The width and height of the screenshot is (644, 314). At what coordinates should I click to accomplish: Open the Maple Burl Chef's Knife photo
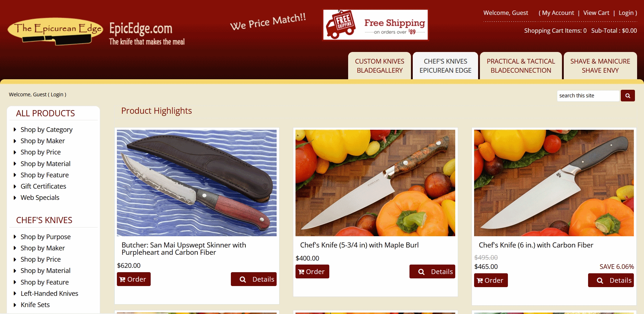click(x=375, y=183)
